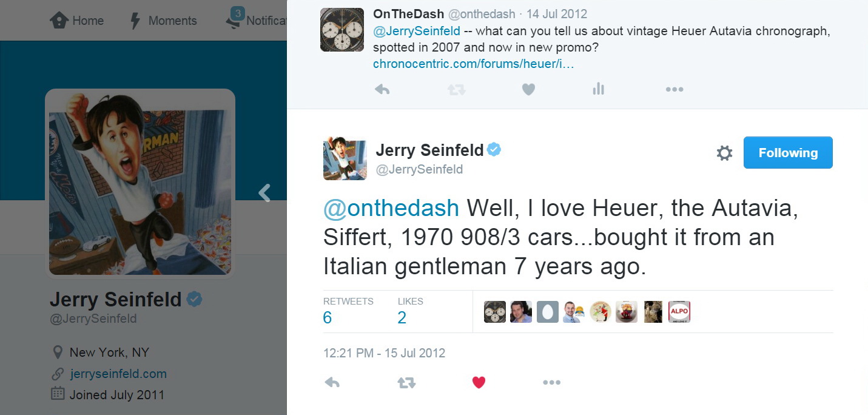
Task: Open the chronocentric.com forum link
Action: (473, 64)
